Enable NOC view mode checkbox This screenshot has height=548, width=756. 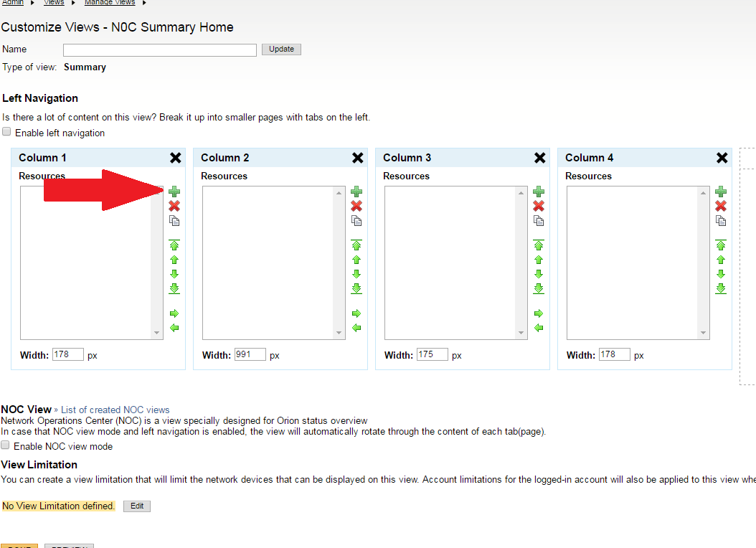point(5,445)
